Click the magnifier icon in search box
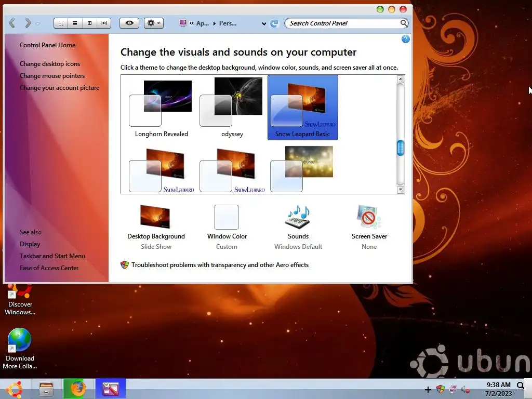The image size is (532, 399). [x=403, y=23]
